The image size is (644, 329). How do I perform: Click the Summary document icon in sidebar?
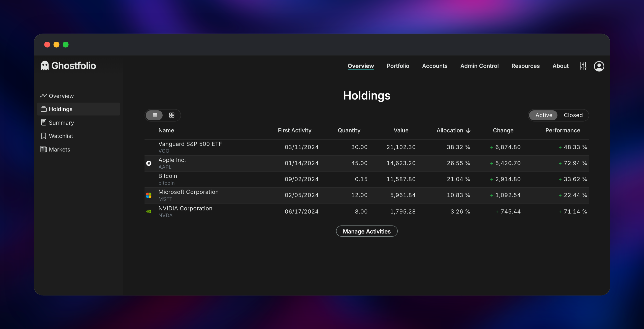click(x=44, y=122)
